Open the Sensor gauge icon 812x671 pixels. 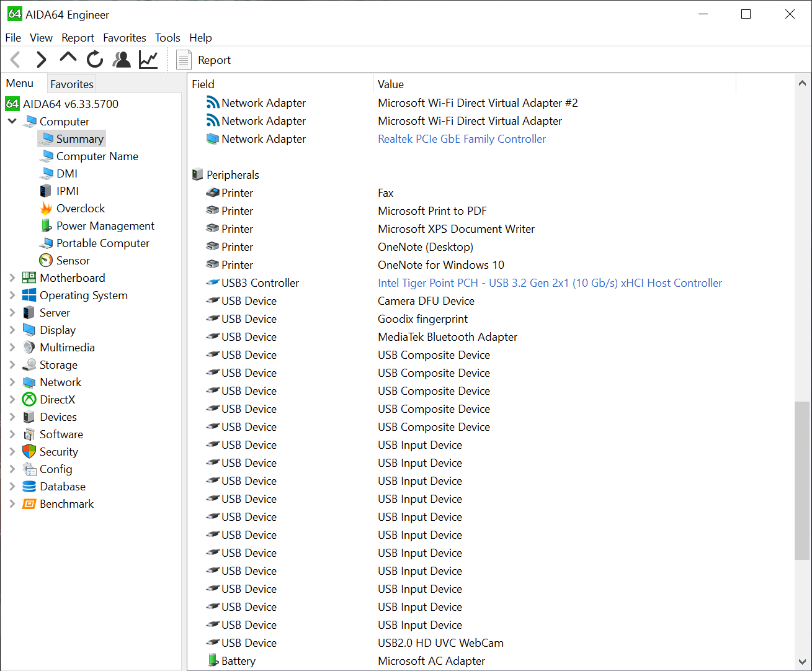[x=46, y=260]
